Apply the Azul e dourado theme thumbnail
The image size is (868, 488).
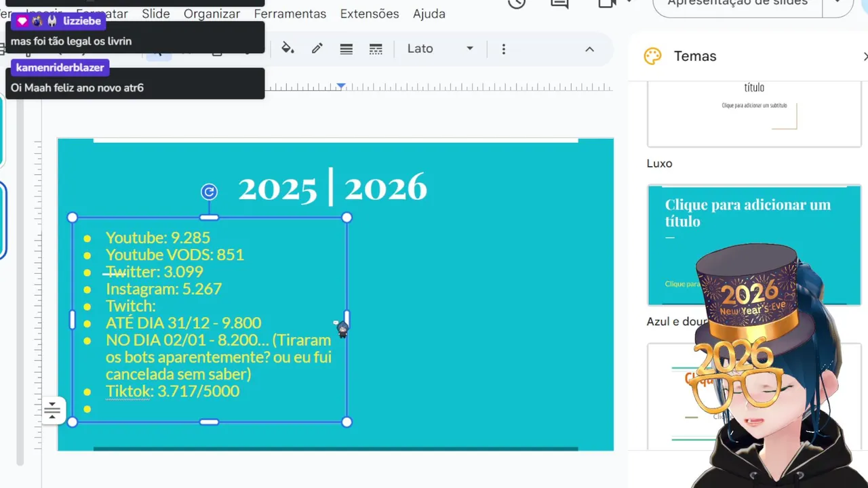[754, 245]
